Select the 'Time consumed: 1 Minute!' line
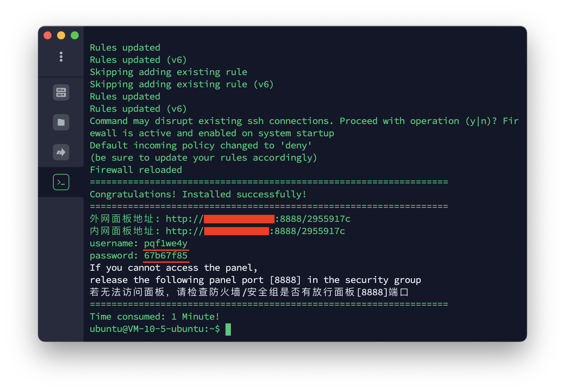 154,316
